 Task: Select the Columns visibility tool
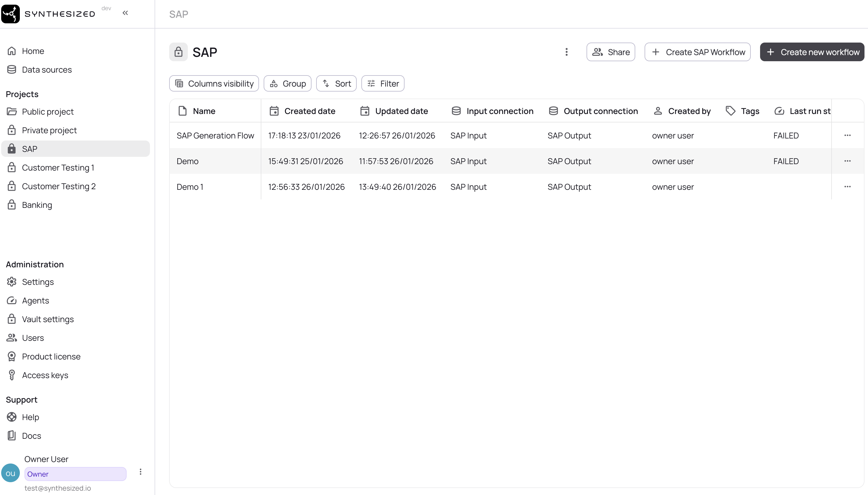[213, 83]
